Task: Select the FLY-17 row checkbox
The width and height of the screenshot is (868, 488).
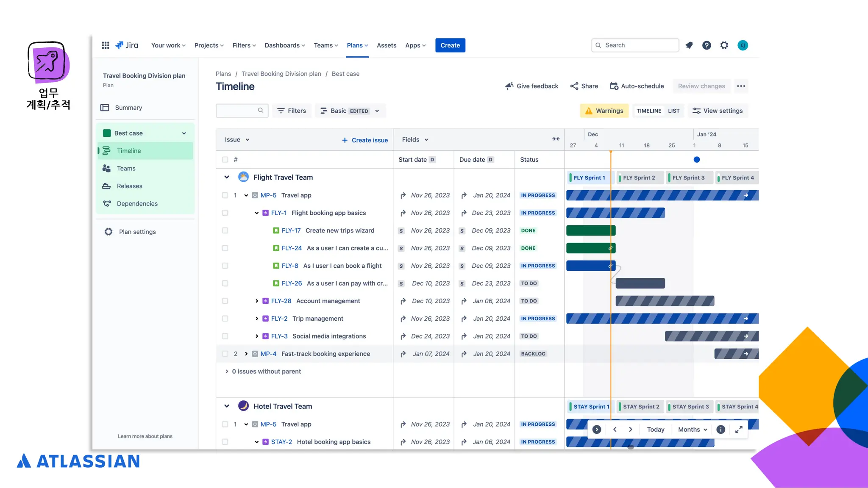Action: click(225, 230)
